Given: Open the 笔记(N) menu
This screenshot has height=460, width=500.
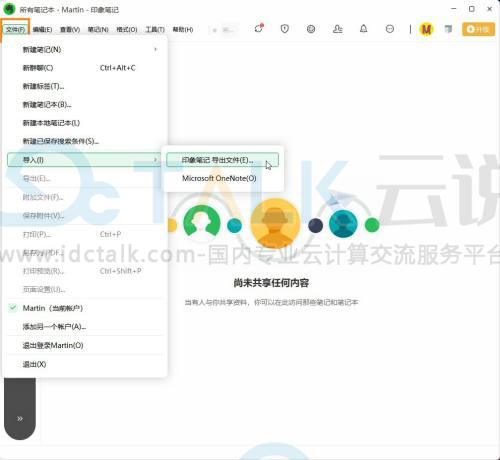Looking at the screenshot, I should point(98,30).
